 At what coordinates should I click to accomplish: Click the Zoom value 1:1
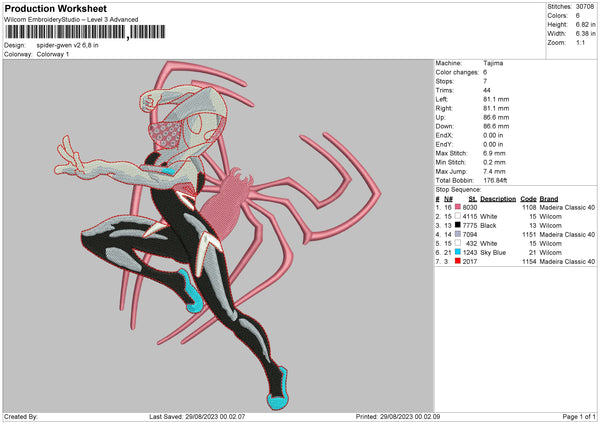tap(580, 42)
